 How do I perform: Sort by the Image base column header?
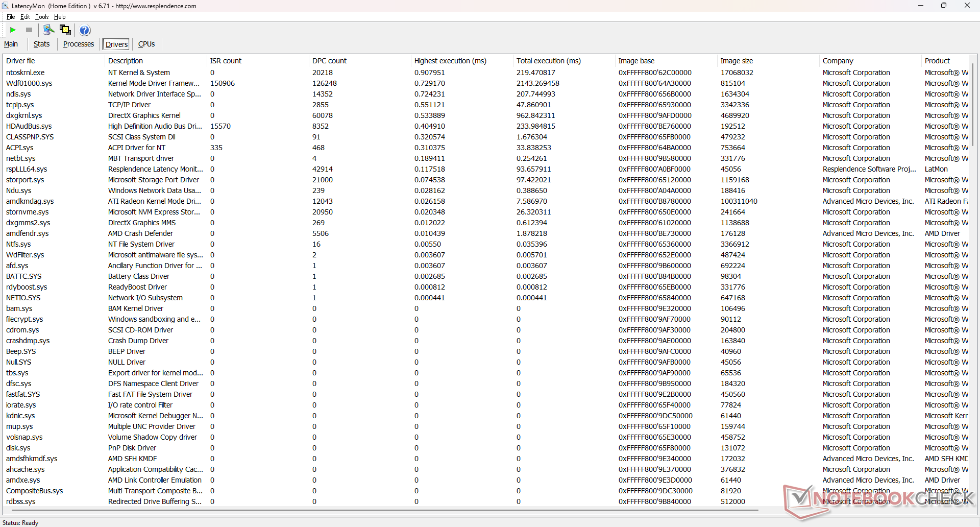coord(666,61)
